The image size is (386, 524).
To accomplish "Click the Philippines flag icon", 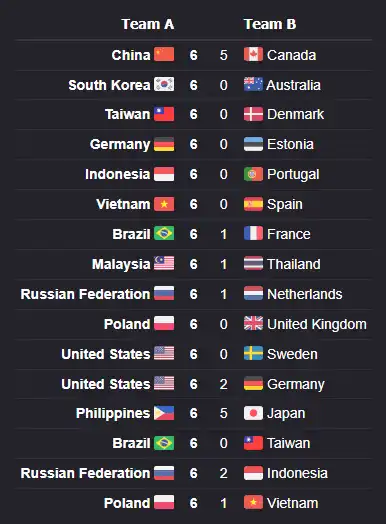I will click(x=164, y=413).
